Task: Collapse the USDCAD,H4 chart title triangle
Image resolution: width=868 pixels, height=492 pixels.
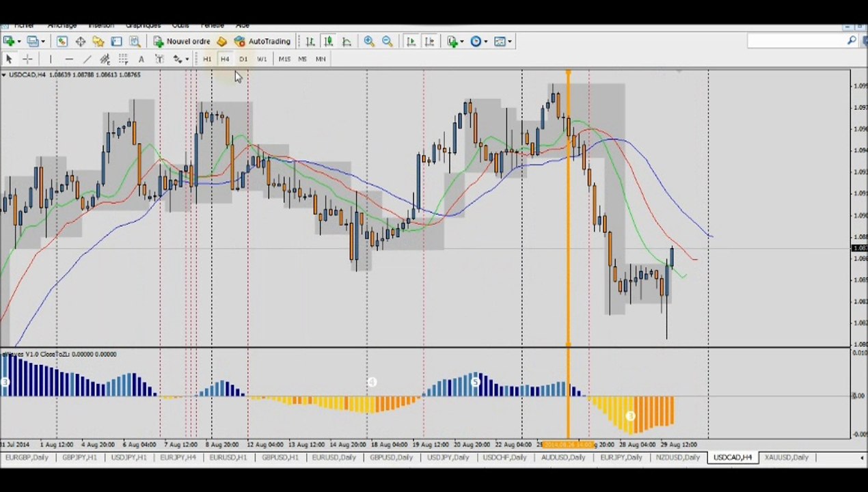Action: [4, 74]
